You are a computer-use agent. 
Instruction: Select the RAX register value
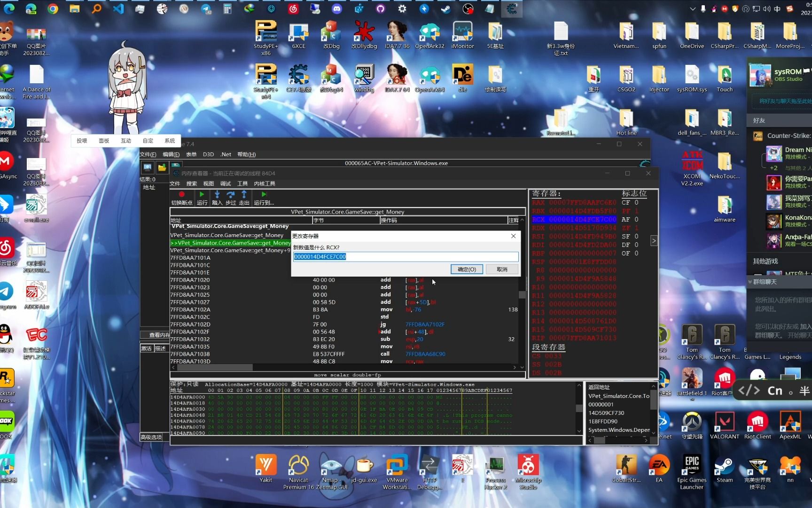[x=582, y=202]
